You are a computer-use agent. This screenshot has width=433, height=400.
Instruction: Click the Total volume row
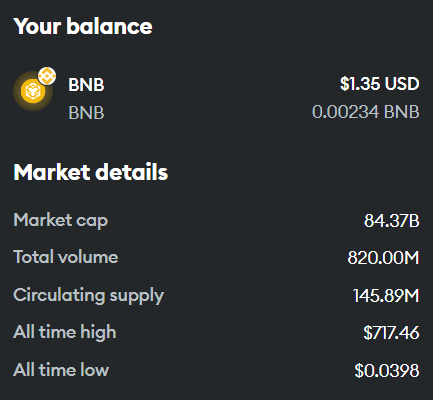(216, 257)
